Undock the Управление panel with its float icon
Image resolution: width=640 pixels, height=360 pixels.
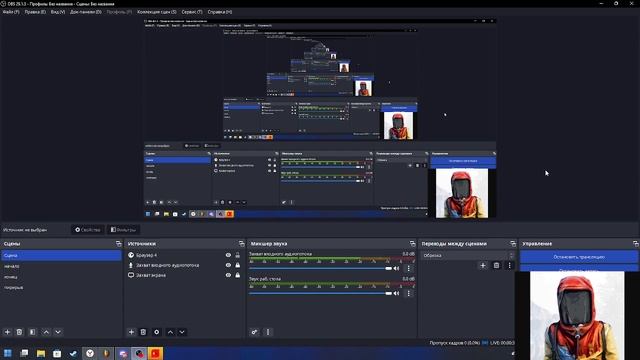pyautogui.click(x=636, y=244)
